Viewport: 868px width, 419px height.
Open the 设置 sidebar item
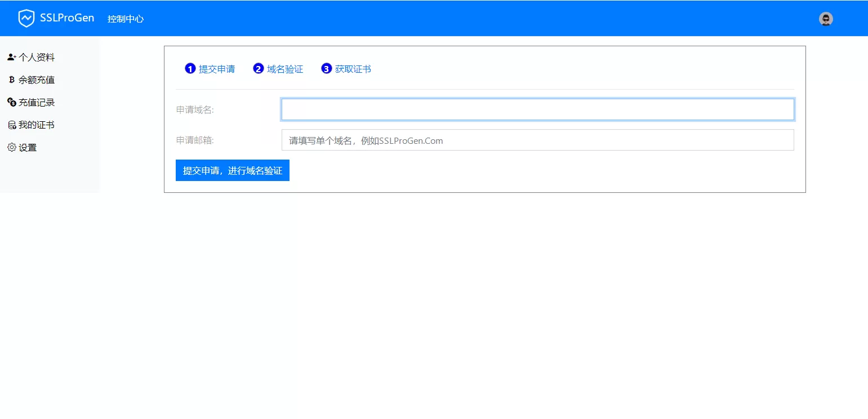28,148
